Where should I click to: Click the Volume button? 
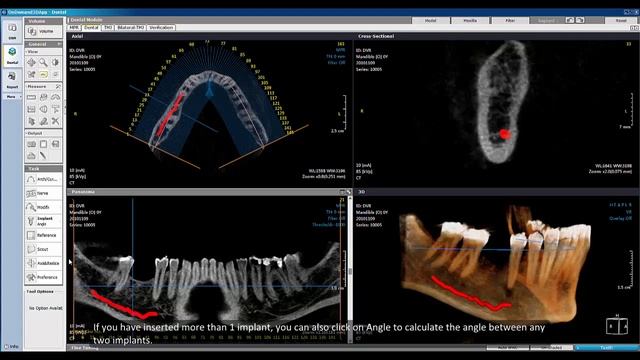pos(43,31)
